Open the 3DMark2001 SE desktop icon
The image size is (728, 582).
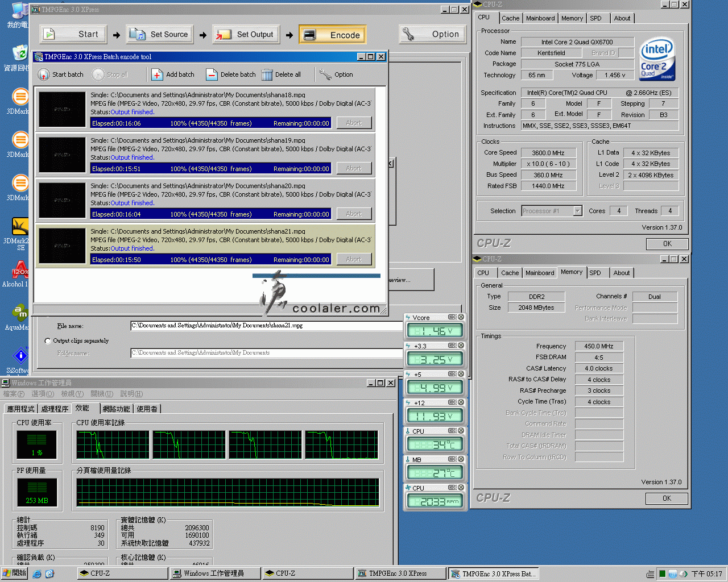pyautogui.click(x=20, y=233)
